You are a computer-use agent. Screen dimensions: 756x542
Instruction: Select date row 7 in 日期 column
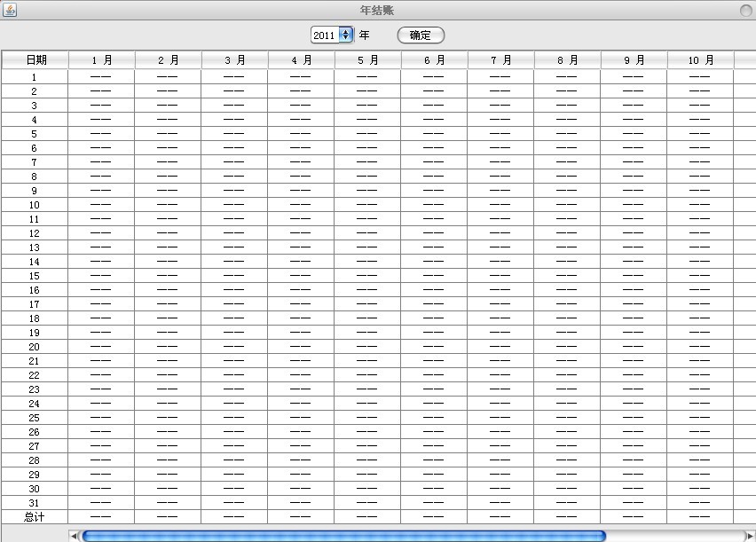click(35, 162)
